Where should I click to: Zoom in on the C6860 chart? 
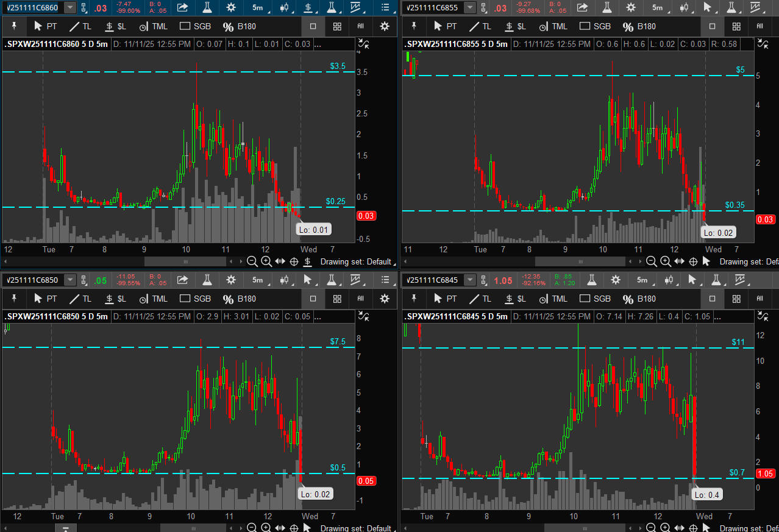tap(266, 261)
